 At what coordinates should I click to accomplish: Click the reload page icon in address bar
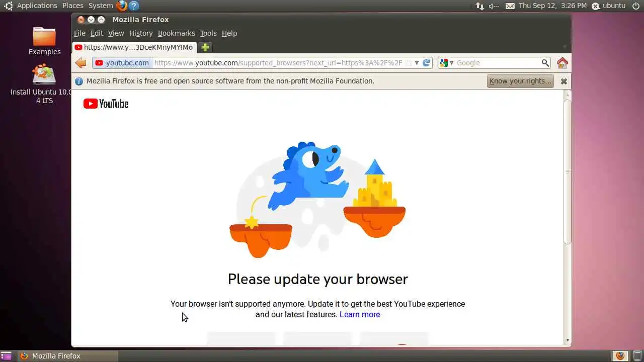[x=426, y=63]
